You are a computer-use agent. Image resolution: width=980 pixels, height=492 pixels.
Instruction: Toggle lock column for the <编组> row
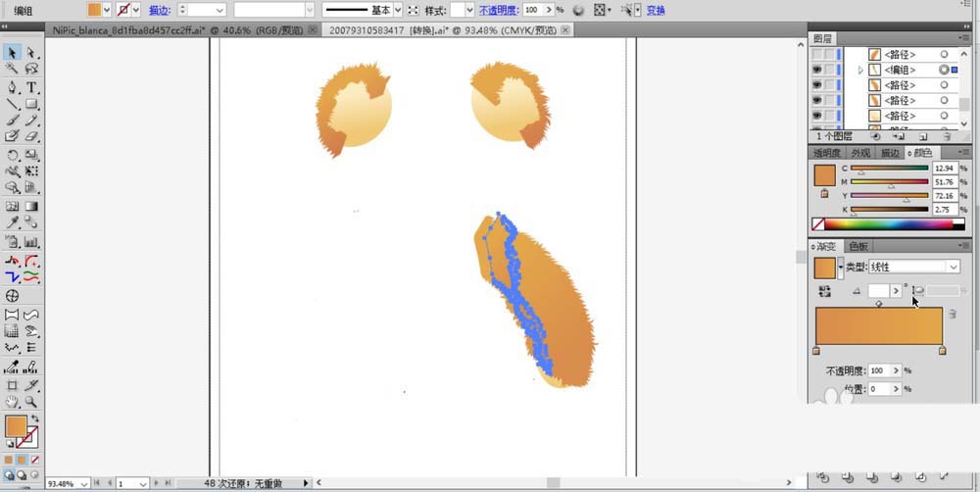tap(829, 70)
